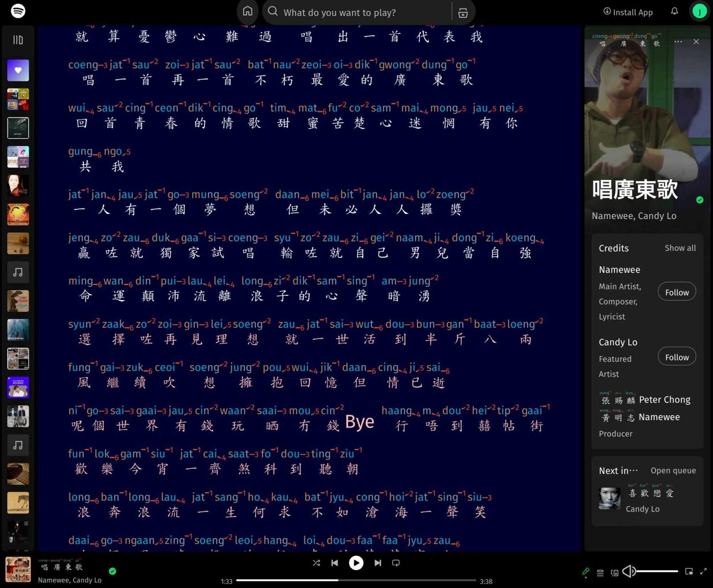Seek within the song progress bar
Viewport: 713px width, 588px height.
356,580
